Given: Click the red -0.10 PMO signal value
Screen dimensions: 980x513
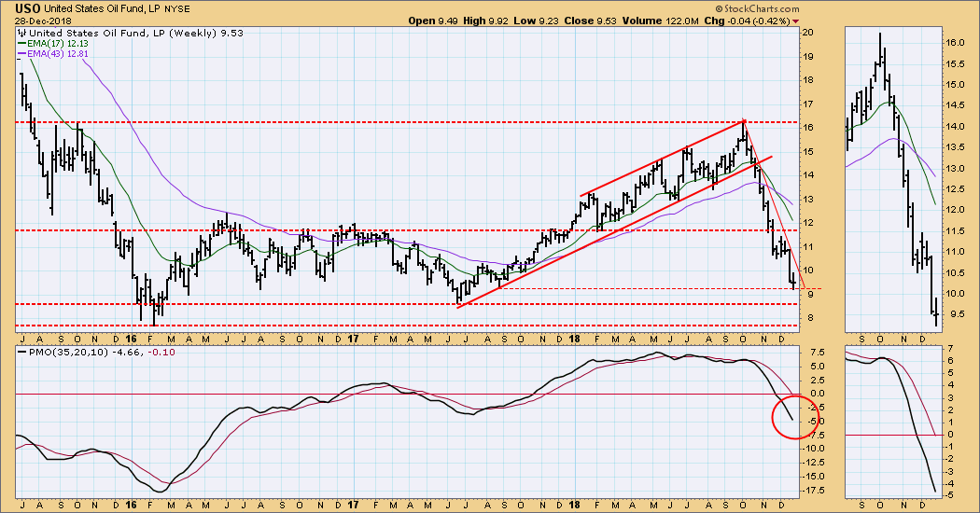Looking at the screenshot, I should coord(163,353).
